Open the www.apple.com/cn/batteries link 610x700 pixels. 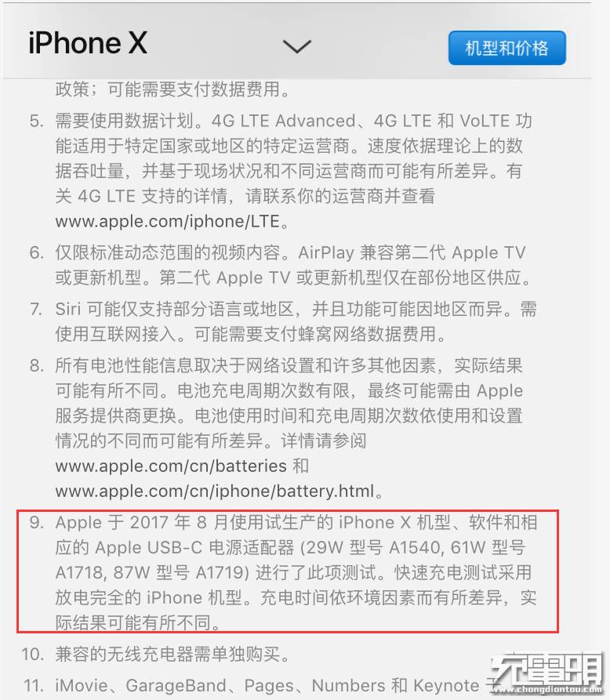[x=171, y=466]
